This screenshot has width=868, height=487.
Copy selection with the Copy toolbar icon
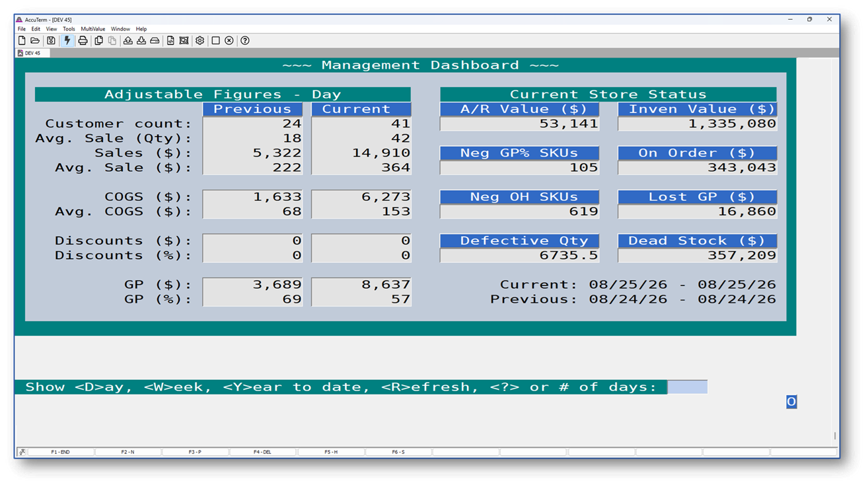pyautogui.click(x=98, y=41)
